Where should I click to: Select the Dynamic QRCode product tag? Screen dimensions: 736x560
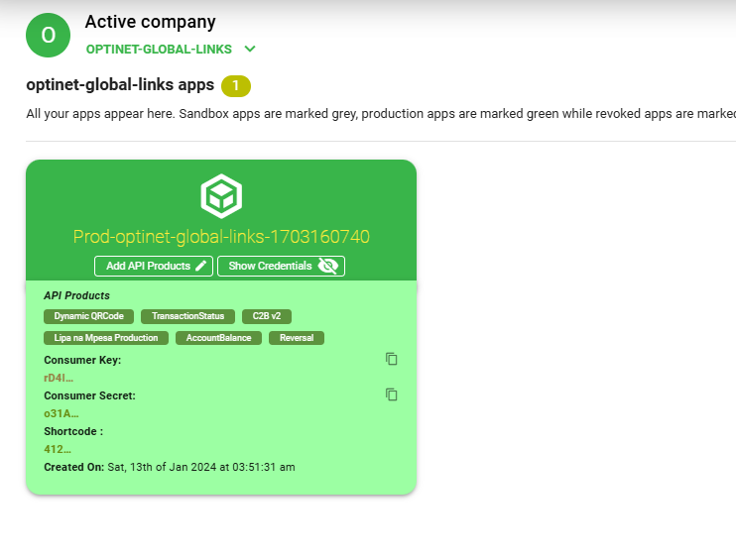tap(88, 316)
